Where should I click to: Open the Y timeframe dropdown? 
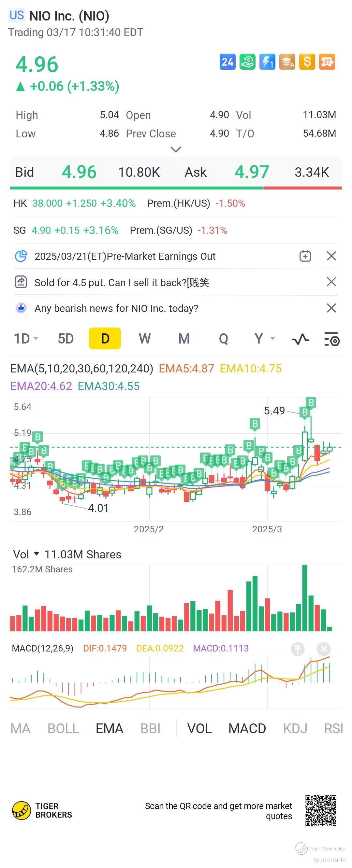point(265,339)
